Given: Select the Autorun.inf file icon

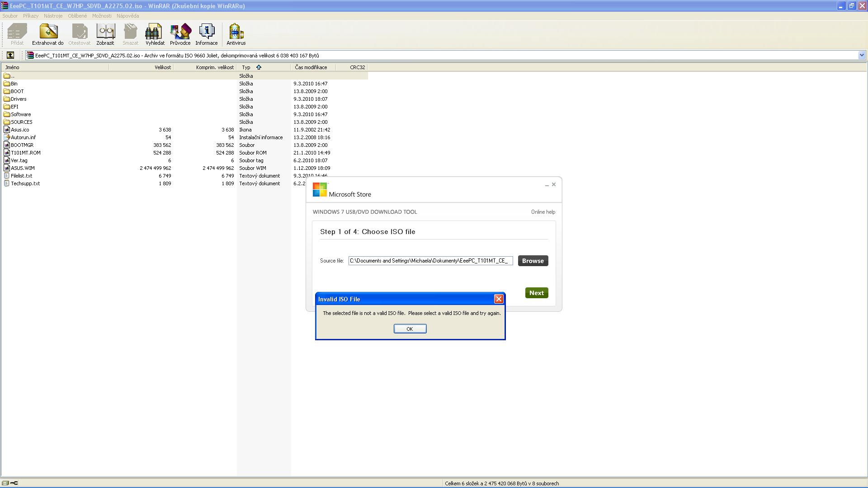Looking at the screenshot, I should (7, 137).
